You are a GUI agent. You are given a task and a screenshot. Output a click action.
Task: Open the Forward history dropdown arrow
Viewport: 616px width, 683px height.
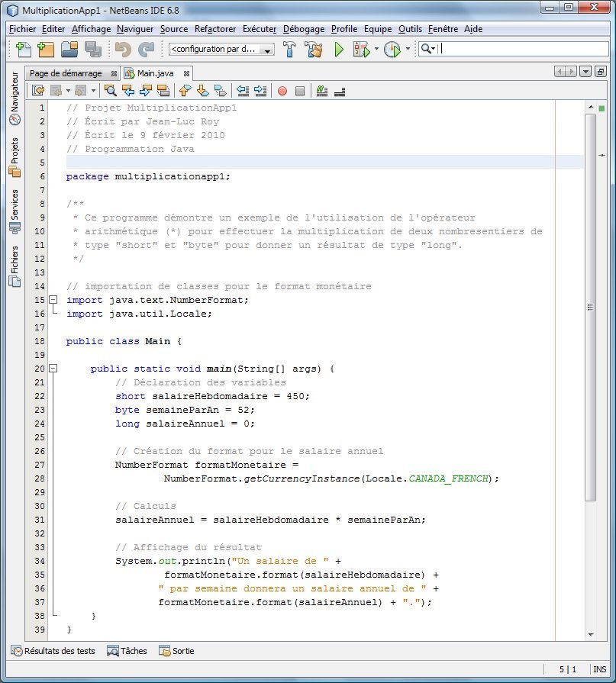93,91
